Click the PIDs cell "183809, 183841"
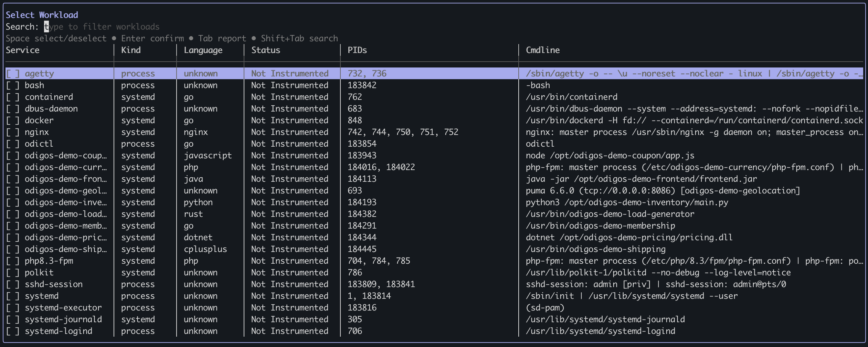 point(381,284)
